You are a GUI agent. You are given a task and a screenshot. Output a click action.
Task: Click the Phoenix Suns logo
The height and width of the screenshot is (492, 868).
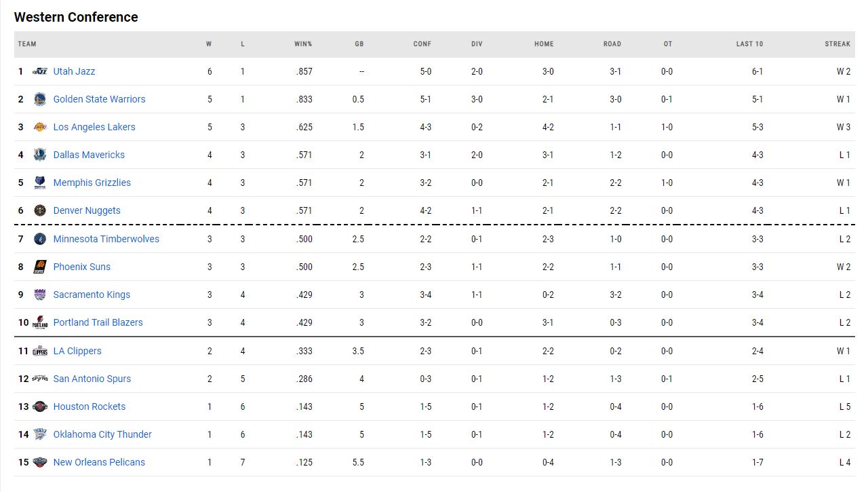coord(40,267)
